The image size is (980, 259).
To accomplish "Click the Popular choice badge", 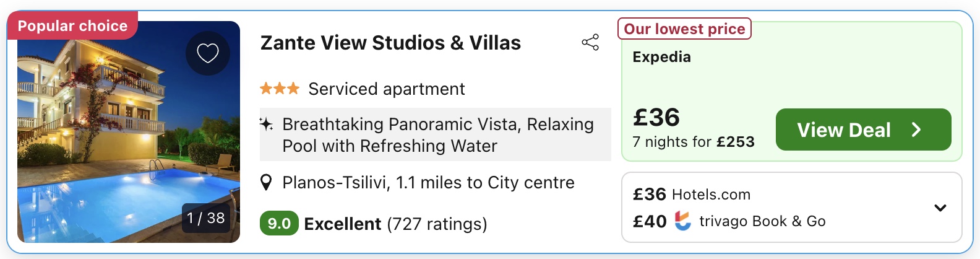I will click(x=72, y=26).
